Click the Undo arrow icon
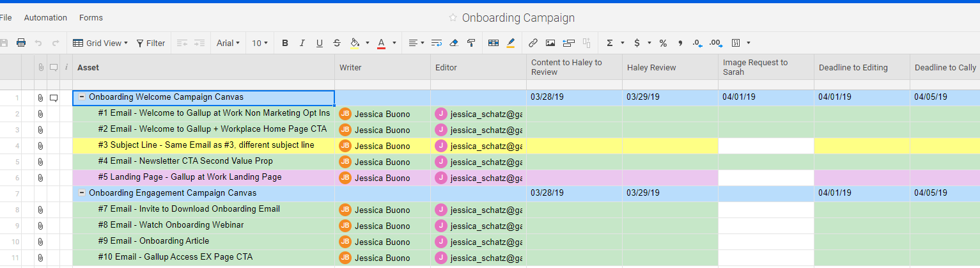Image resolution: width=980 pixels, height=268 pixels. [38, 43]
